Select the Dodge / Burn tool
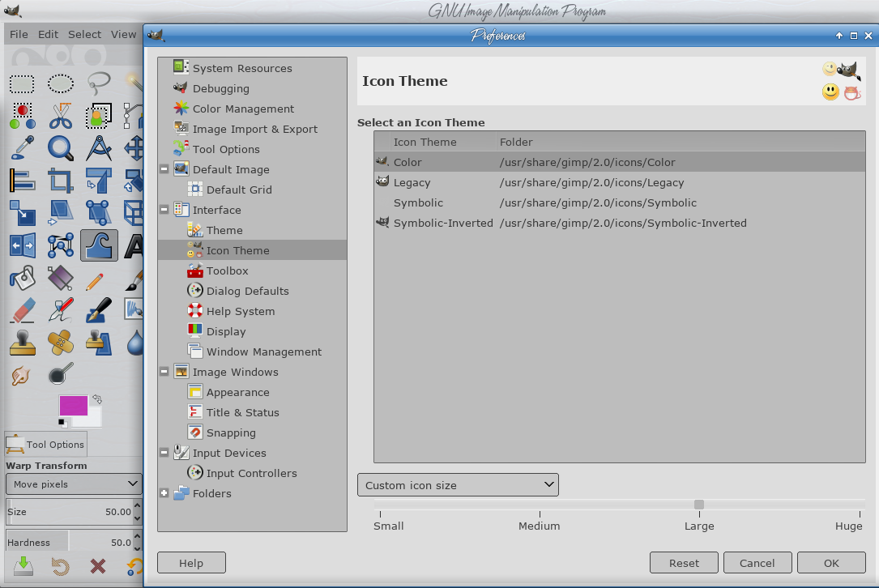The height and width of the screenshot is (588, 879). pyautogui.click(x=61, y=374)
